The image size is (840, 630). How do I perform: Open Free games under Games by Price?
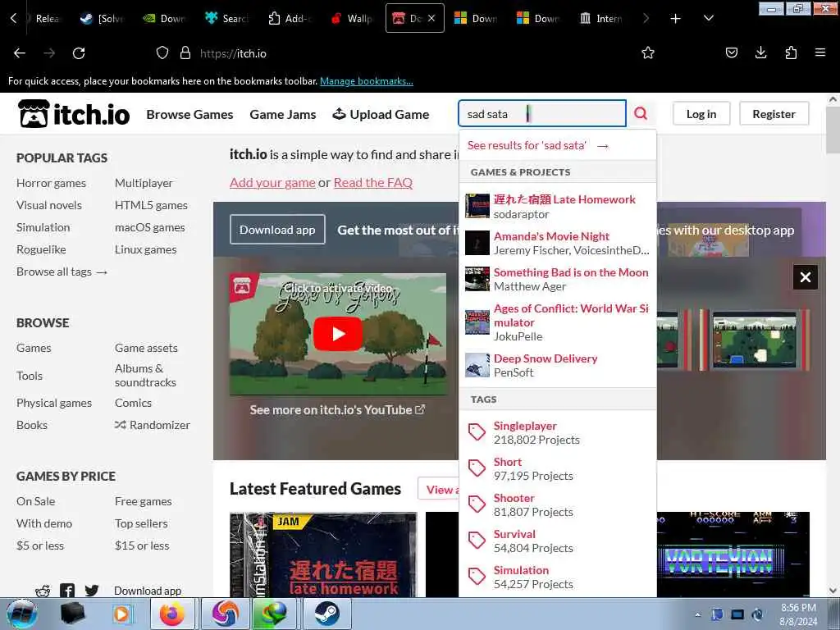(x=143, y=501)
